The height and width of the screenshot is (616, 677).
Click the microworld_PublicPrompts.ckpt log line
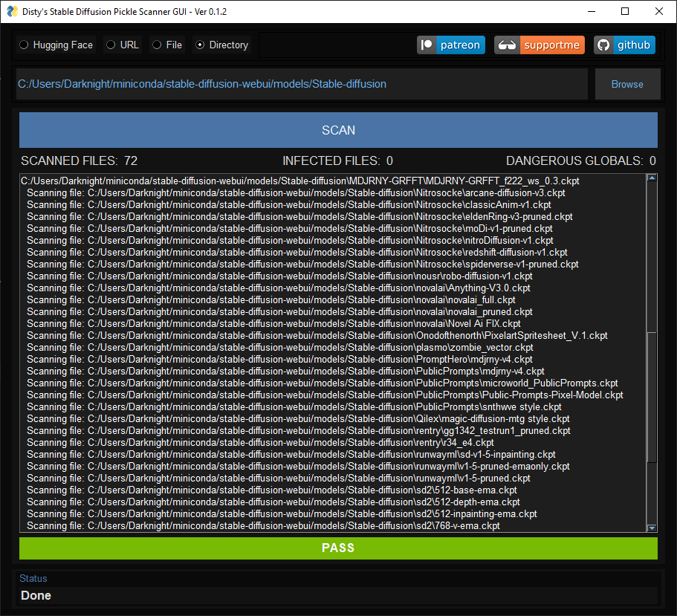click(x=323, y=383)
